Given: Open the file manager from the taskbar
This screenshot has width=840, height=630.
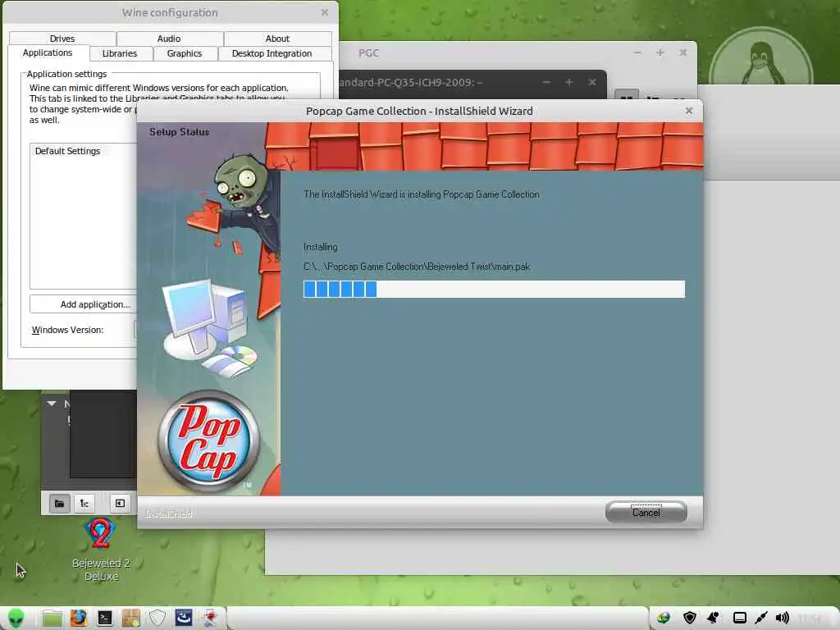Looking at the screenshot, I should 52,619.
